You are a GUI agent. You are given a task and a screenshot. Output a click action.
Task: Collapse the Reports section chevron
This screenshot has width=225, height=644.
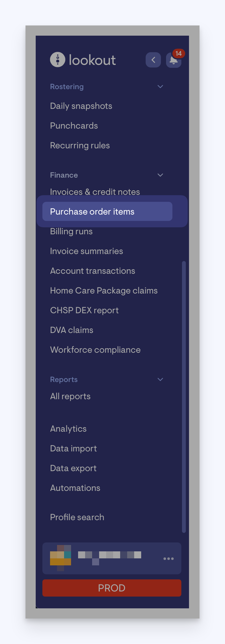pos(160,379)
